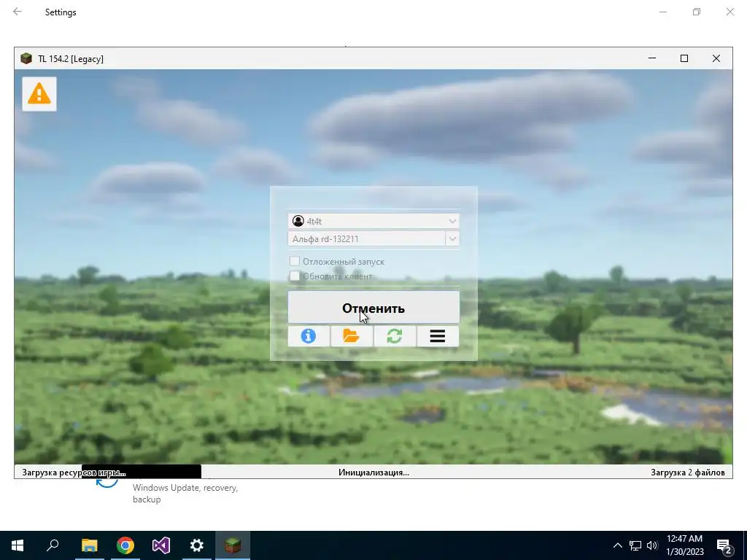Select the Альфа rd-132211 version field
Screen dimensions: 747x560
(366, 238)
